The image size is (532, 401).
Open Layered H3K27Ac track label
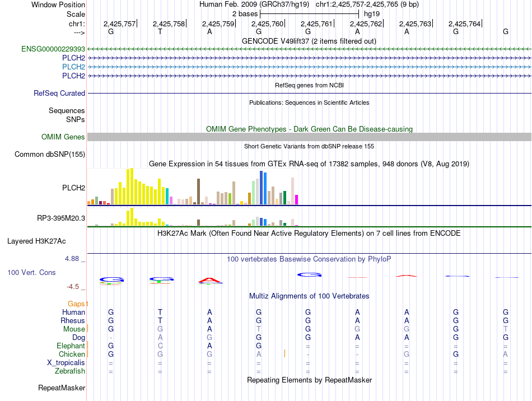36,241
